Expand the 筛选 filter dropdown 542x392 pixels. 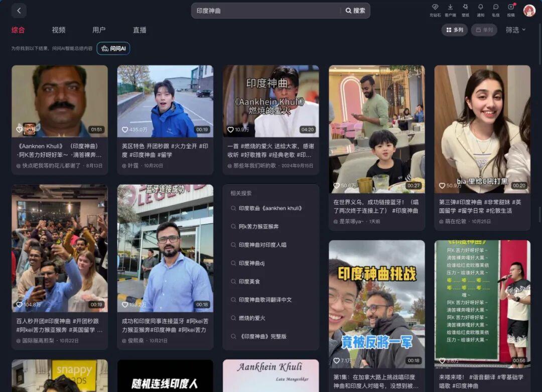click(x=515, y=30)
